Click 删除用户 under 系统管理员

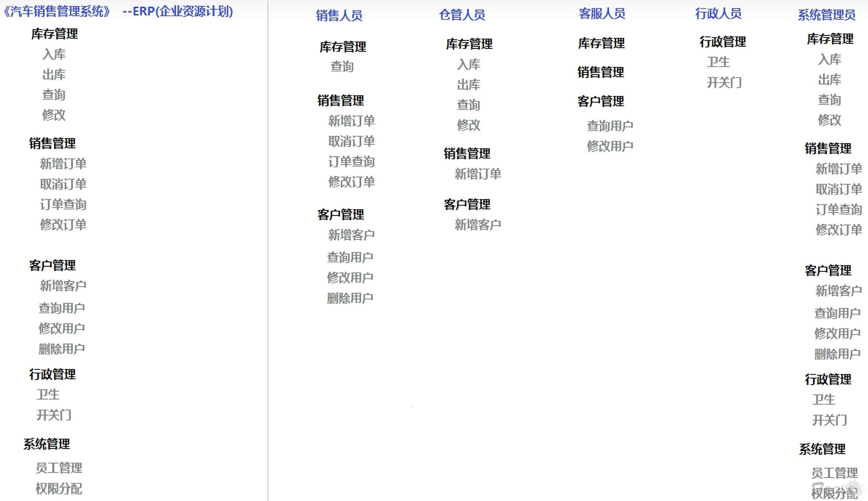837,354
